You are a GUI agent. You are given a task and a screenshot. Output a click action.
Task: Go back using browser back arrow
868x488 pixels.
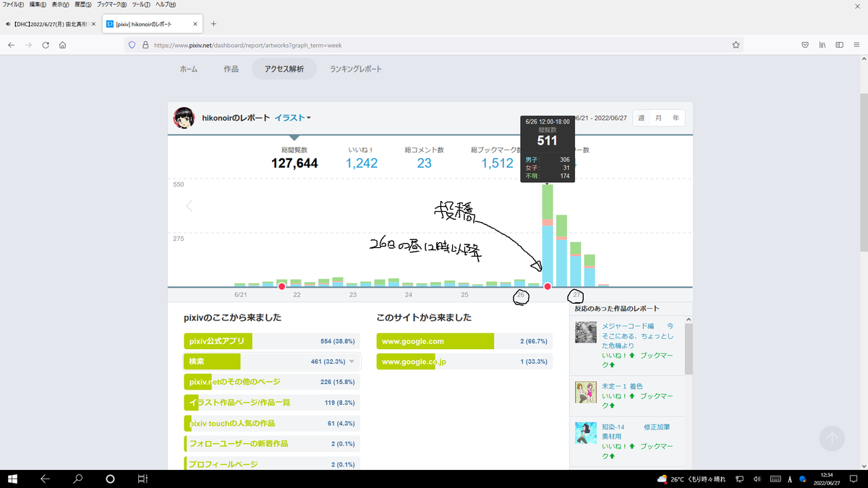[x=12, y=45]
